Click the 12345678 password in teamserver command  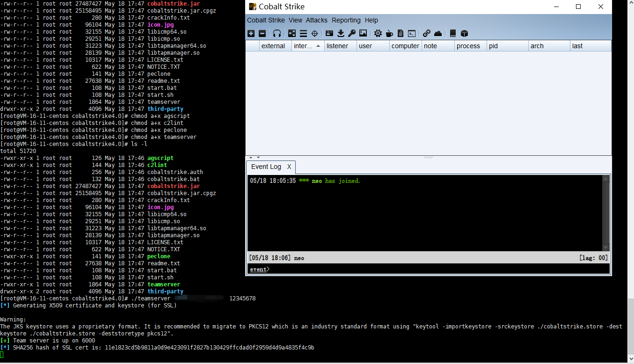[242, 298]
